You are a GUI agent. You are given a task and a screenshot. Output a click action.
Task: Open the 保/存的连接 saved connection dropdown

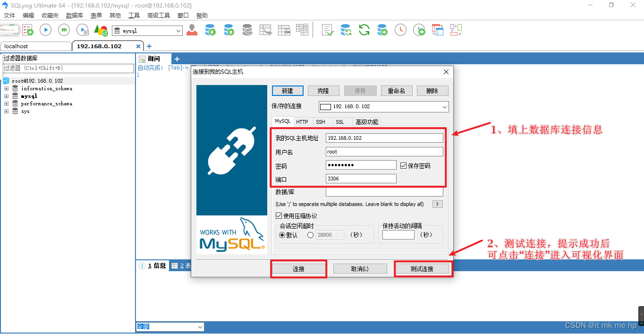pos(444,107)
